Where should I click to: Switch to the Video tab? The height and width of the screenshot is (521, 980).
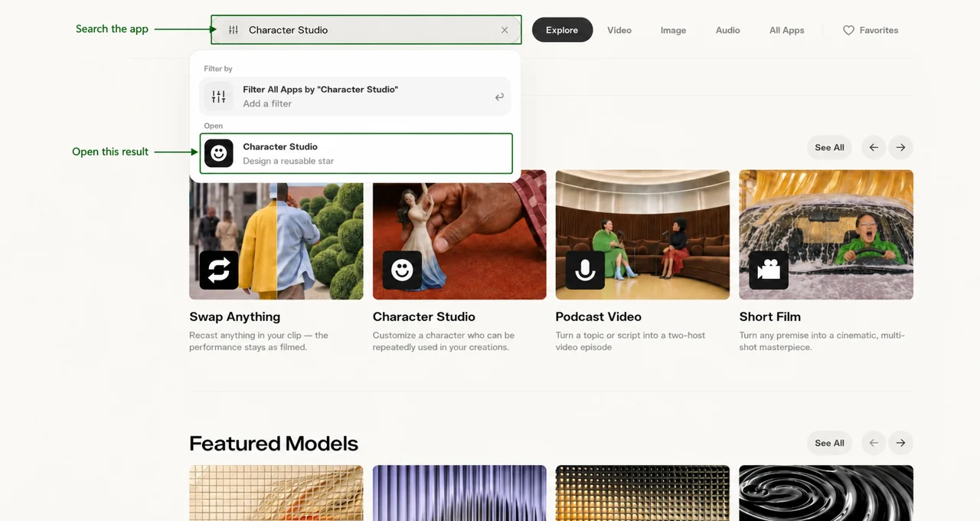(x=619, y=30)
